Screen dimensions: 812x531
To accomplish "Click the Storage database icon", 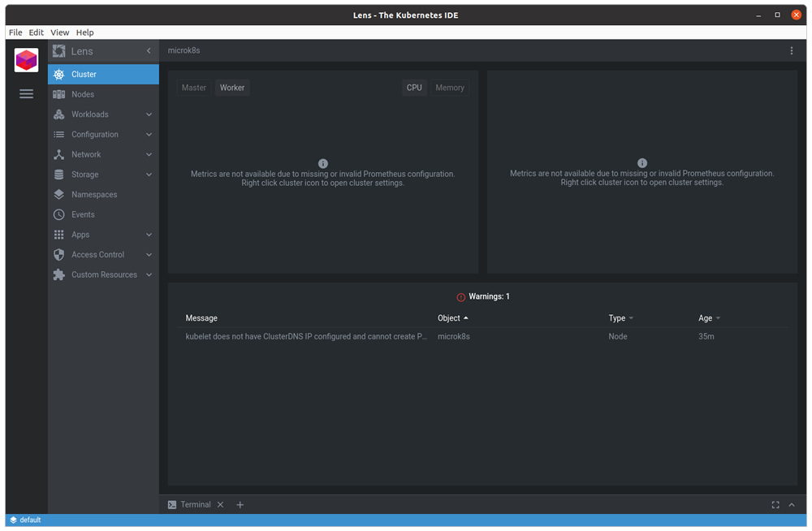I will tap(59, 175).
